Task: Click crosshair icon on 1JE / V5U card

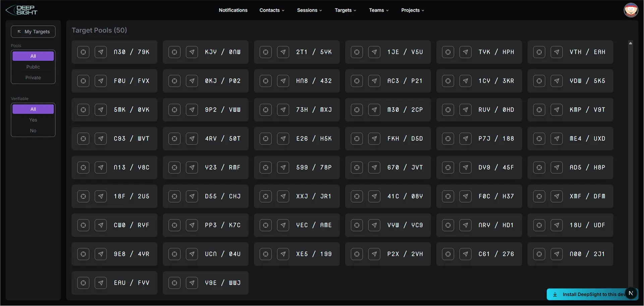Action: pos(357,52)
